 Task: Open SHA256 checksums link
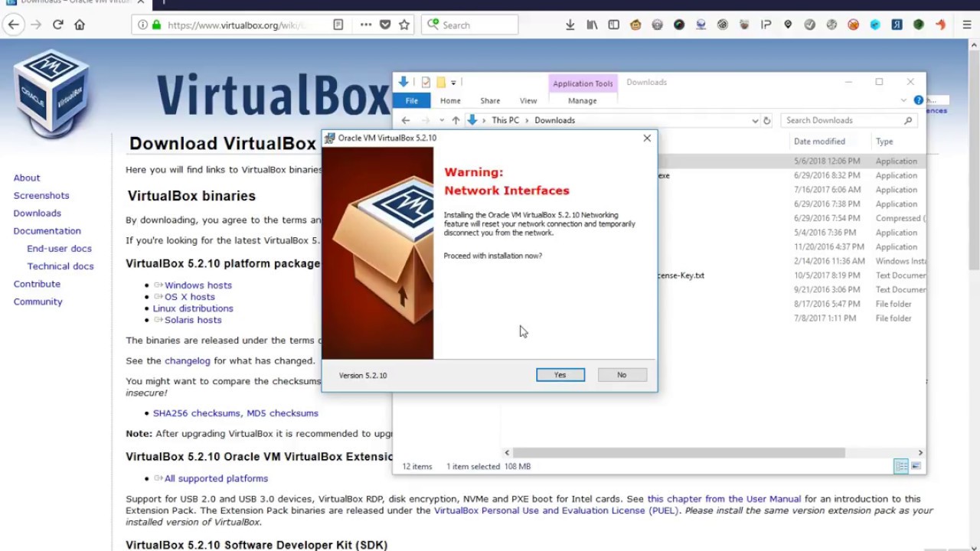pyautogui.click(x=196, y=412)
